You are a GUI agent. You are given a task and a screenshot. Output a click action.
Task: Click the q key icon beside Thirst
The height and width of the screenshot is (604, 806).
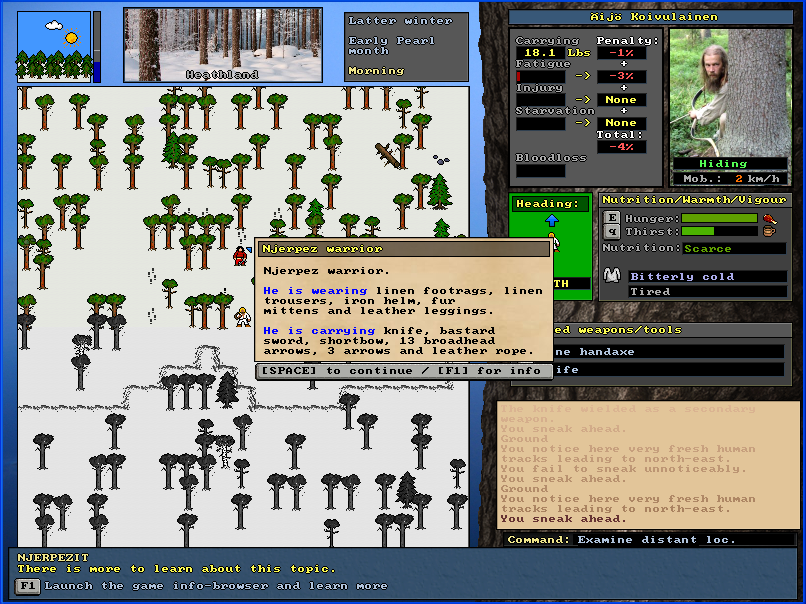point(612,231)
